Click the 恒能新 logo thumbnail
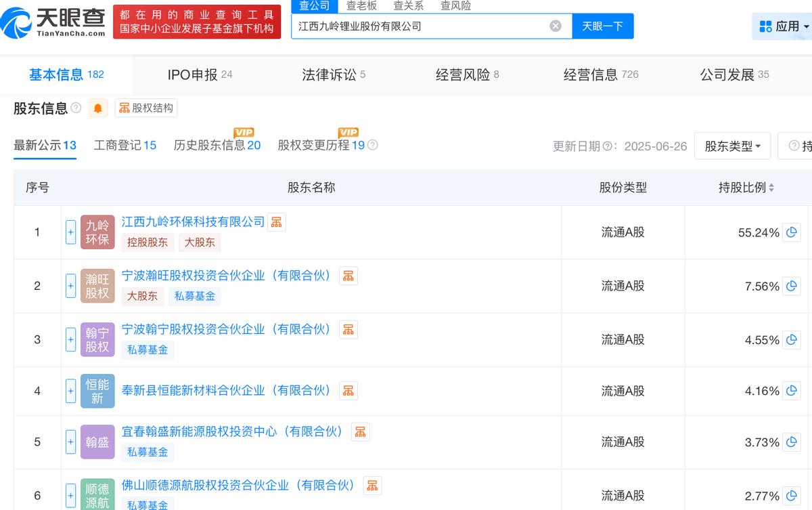The width and height of the screenshot is (812, 510). tap(97, 391)
